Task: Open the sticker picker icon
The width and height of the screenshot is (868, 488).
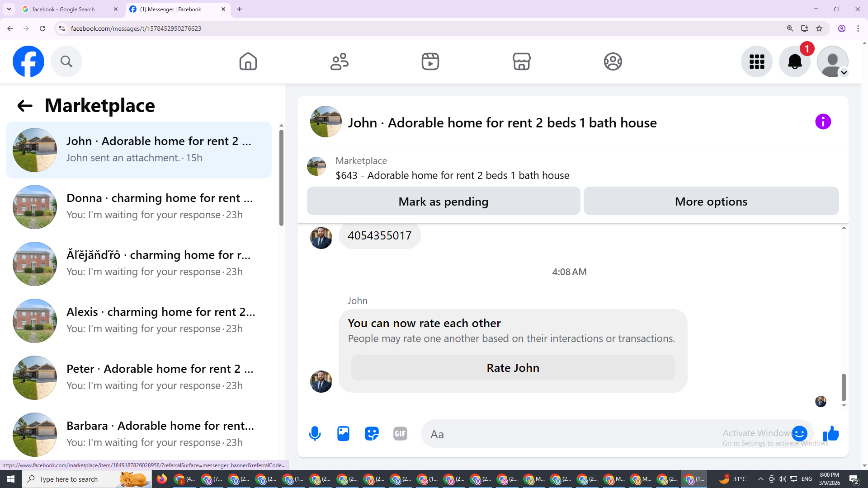Action: [372, 434]
